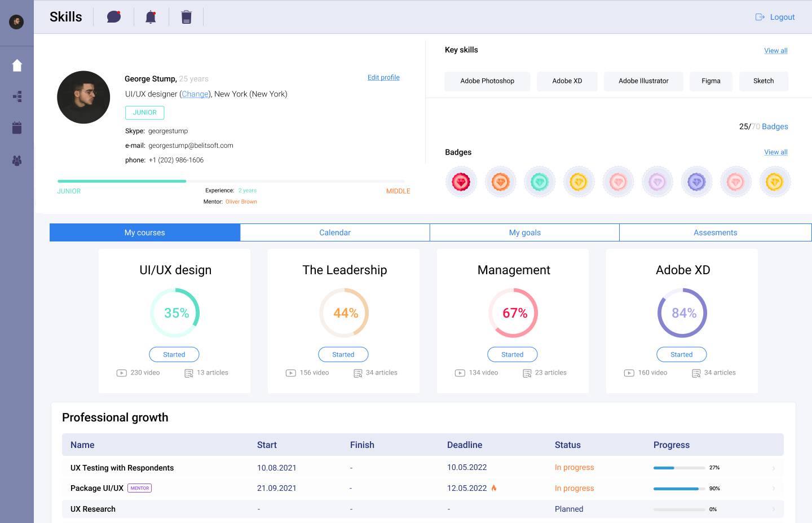Click the 90% progress bar
The height and width of the screenshot is (523, 812).
[679, 489]
